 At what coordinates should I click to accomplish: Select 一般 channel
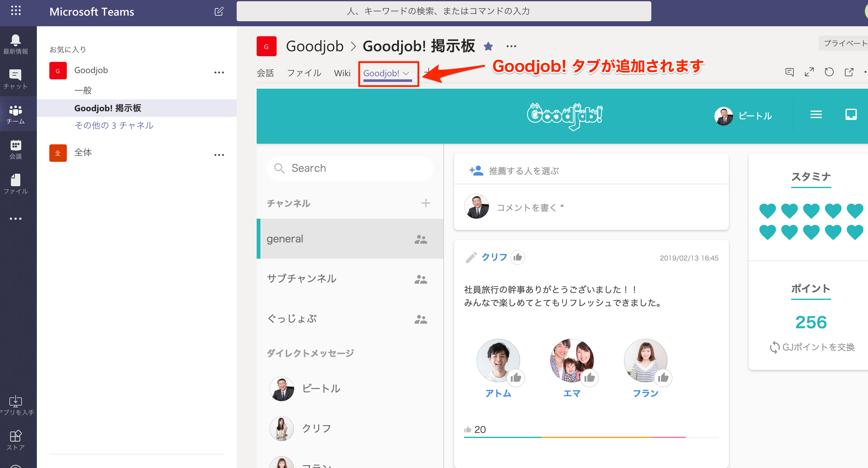coord(83,90)
